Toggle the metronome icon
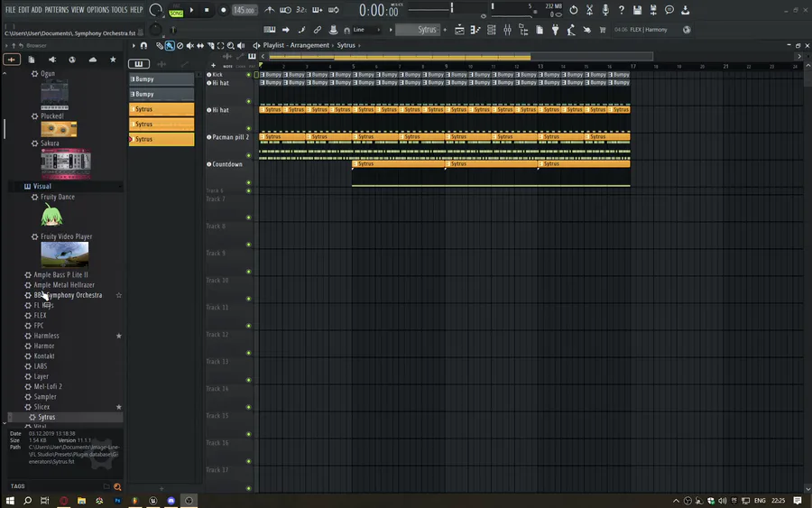This screenshot has height=508, width=812. point(269,10)
